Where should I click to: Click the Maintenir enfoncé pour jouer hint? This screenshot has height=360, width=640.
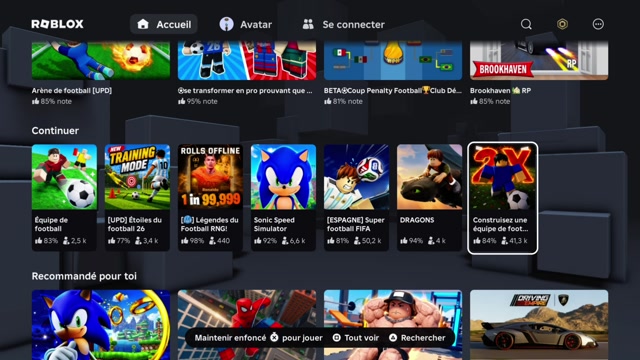pos(258,338)
